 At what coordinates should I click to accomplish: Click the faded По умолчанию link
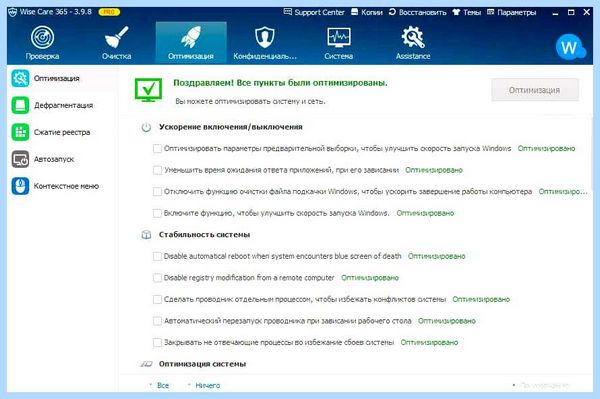[x=545, y=385]
